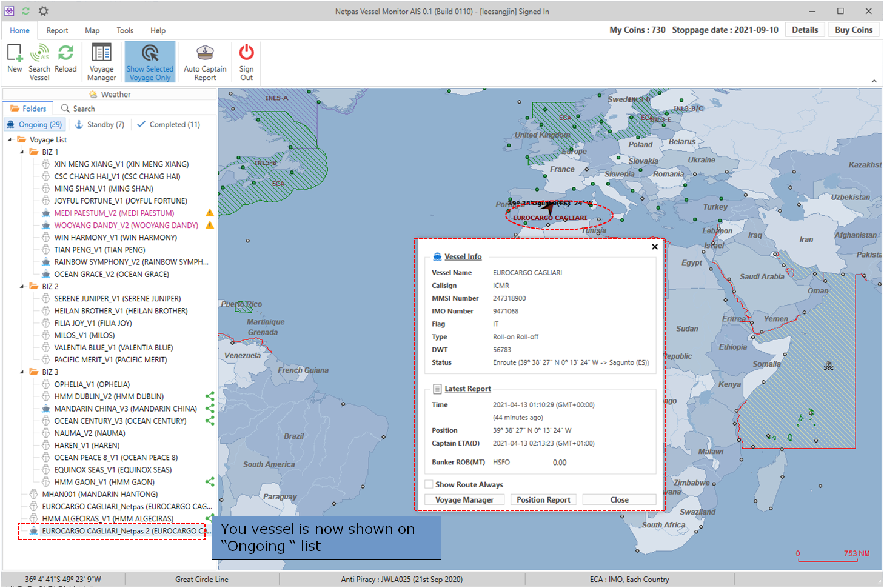Viewport: 884px width, 588px height.
Task: Select SERENE JUNIPER_V1 voyage
Action: click(118, 298)
